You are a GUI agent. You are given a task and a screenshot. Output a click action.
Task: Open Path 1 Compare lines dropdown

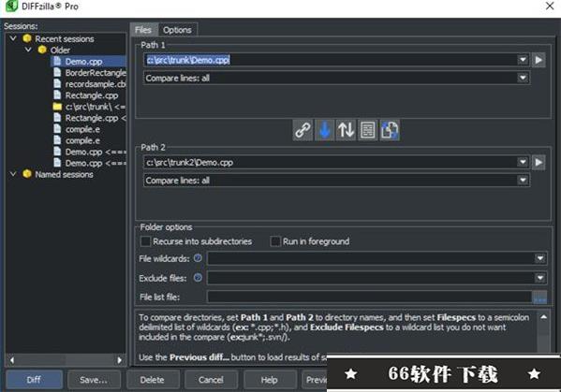coord(523,78)
